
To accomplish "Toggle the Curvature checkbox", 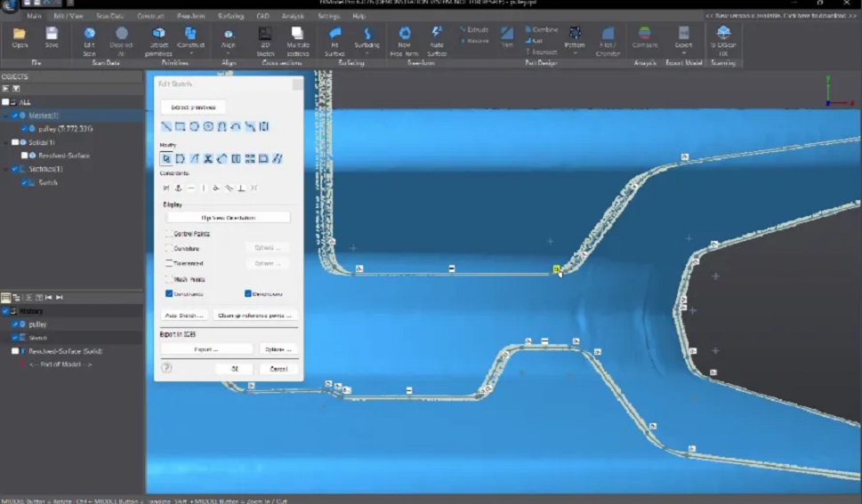I will (169, 248).
